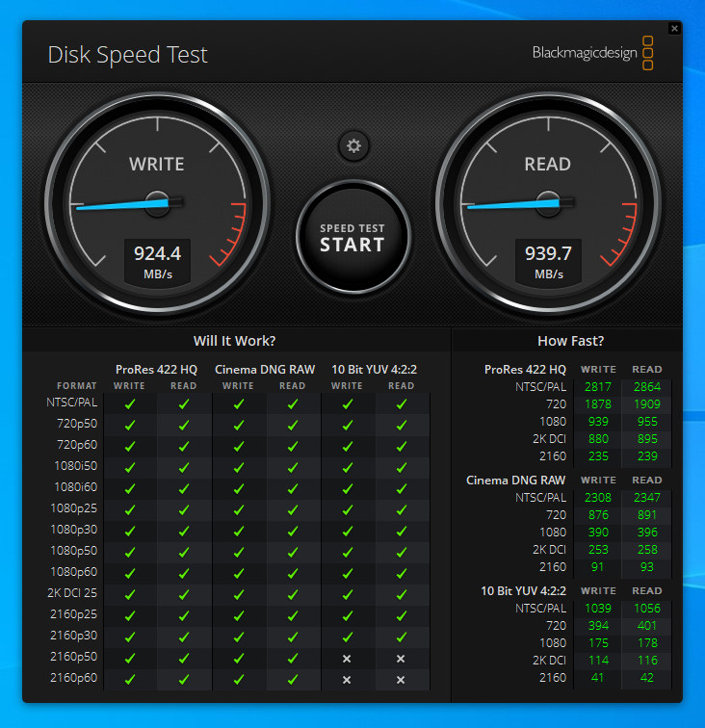Viewport: 705px width, 728px height.
Task: Click the How Fast? heading
Action: point(571,341)
